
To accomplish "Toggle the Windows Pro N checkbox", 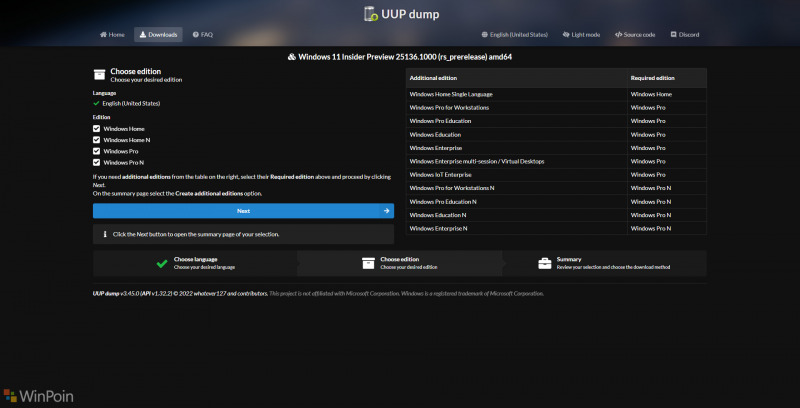I will pos(96,162).
